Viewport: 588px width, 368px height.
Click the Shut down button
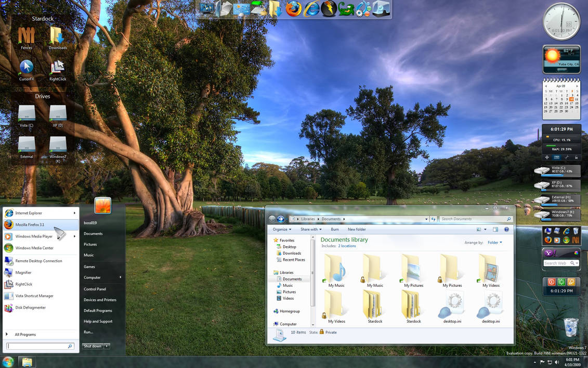[x=93, y=346]
